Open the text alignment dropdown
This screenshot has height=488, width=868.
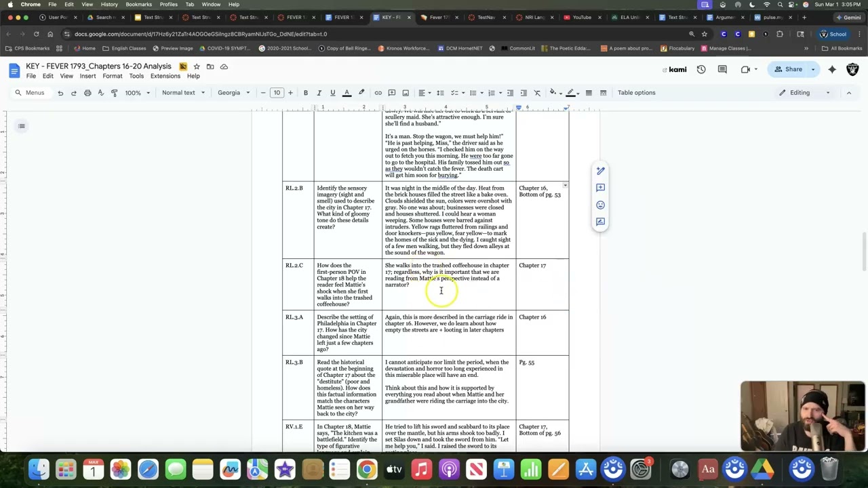click(x=424, y=93)
